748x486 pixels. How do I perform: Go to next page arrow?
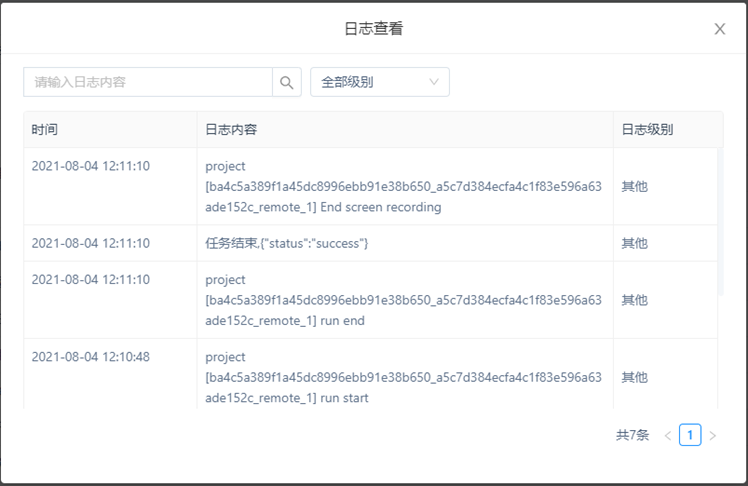click(713, 435)
